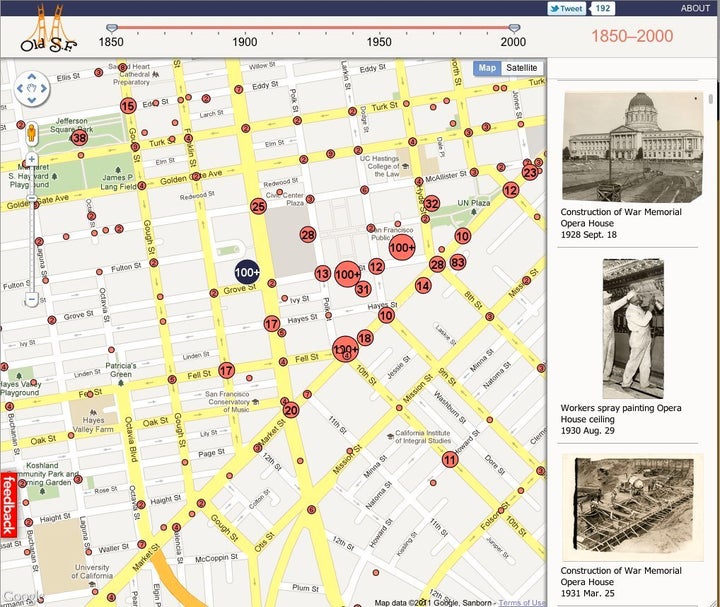Click the 100+ marker at San Francisco Public Library
The width and height of the screenshot is (720, 607).
click(x=402, y=247)
